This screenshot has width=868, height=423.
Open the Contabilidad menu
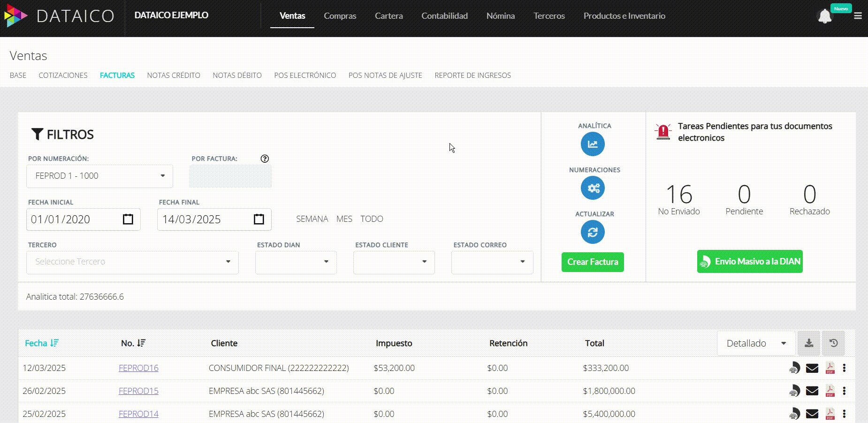point(444,16)
